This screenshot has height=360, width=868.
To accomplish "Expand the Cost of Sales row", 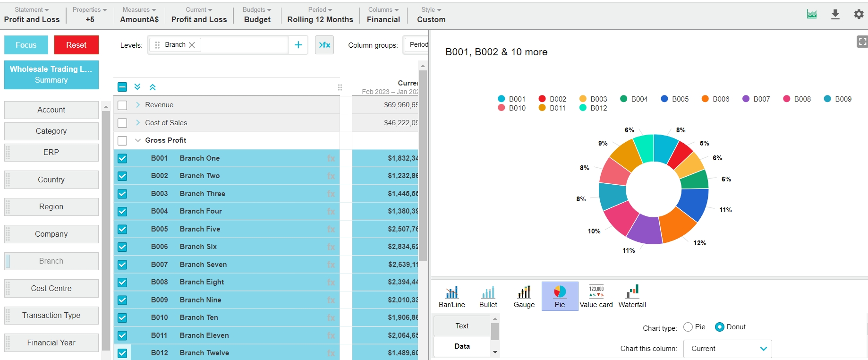I will (x=138, y=123).
